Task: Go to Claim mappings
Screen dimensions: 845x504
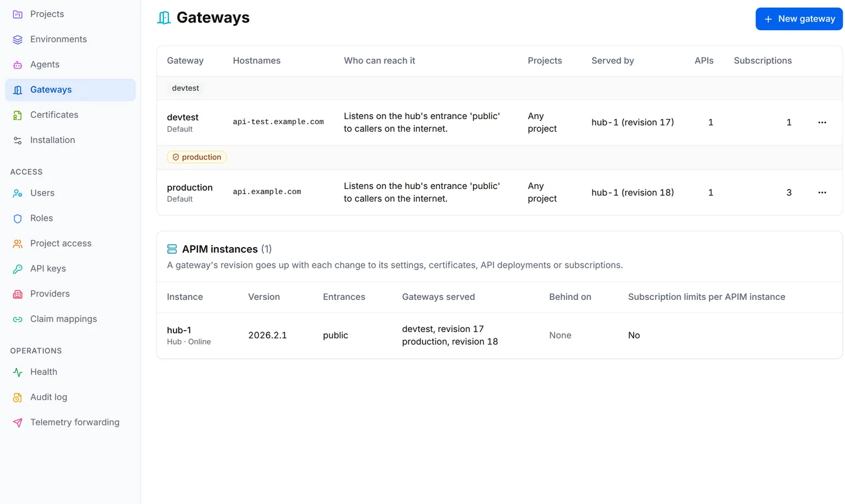Action: [70, 319]
